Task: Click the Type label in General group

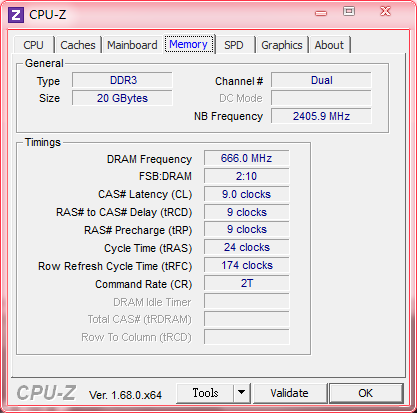Action: 48,81
